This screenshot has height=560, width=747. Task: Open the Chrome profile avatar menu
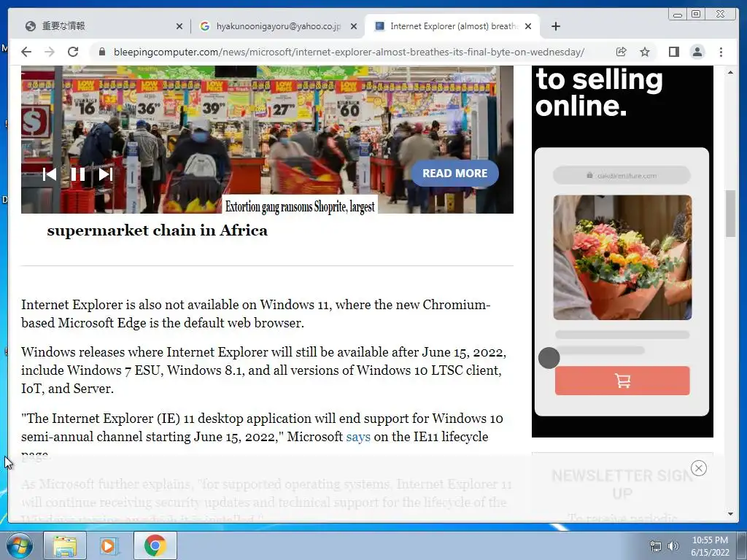(697, 52)
